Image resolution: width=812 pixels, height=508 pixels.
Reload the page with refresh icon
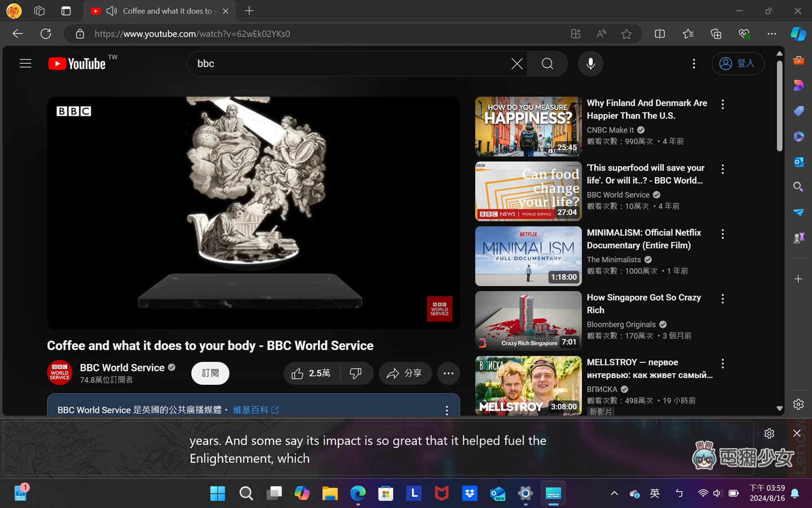[46, 34]
